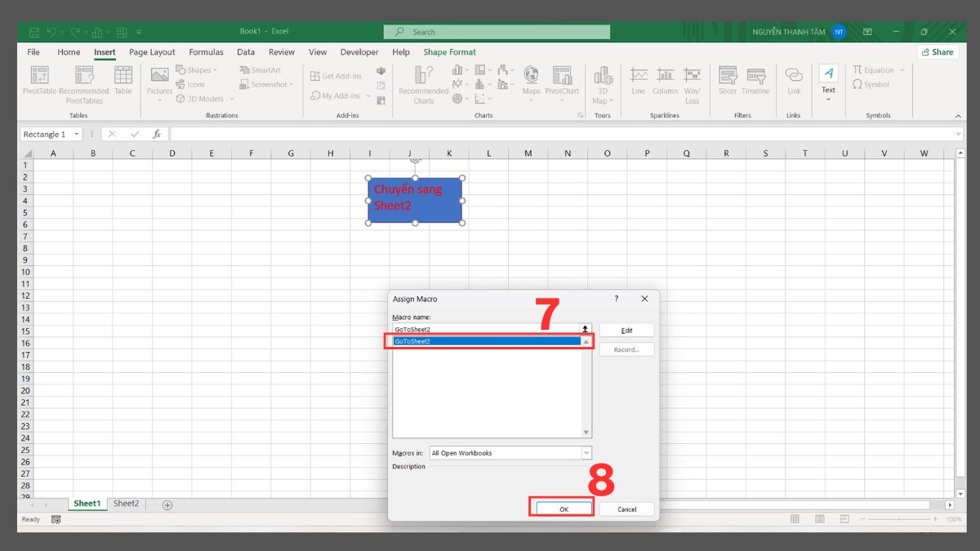Image resolution: width=980 pixels, height=551 pixels.
Task: Open the Formulas ribbon tab
Action: [x=206, y=51]
